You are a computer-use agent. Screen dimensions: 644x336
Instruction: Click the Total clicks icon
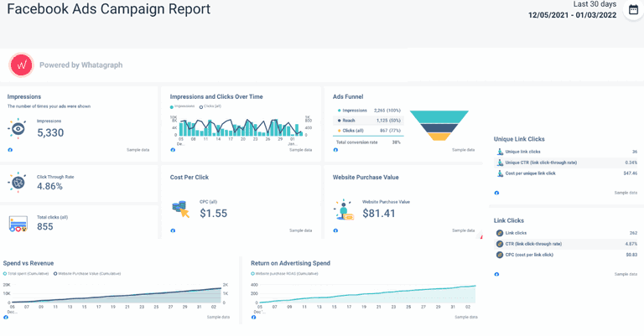point(18,224)
